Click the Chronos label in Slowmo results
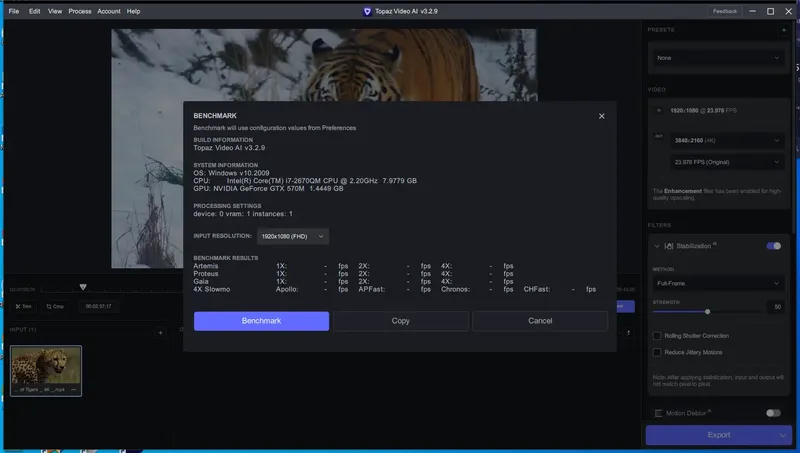 point(456,289)
